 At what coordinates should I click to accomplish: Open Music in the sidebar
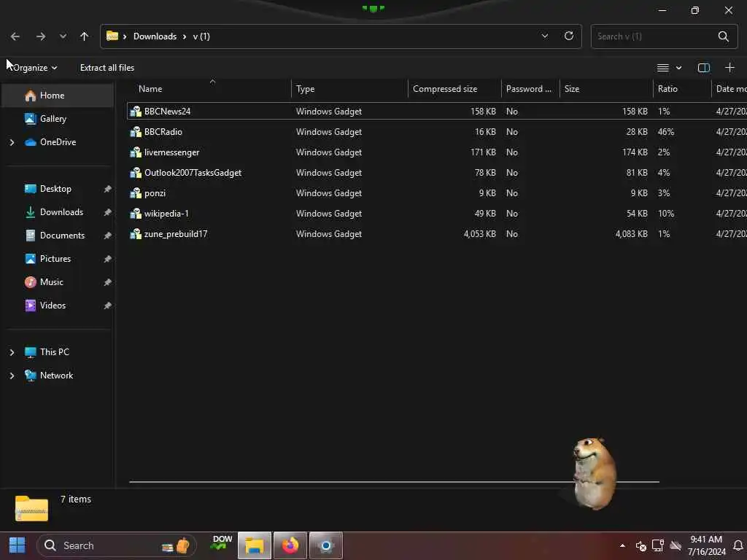(x=52, y=282)
